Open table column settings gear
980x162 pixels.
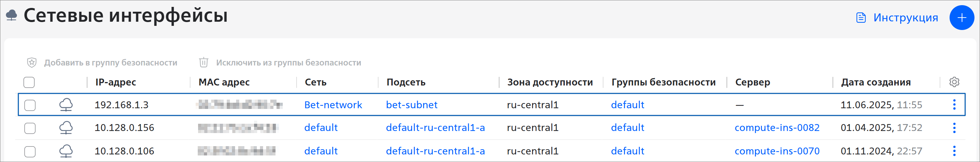point(954,82)
